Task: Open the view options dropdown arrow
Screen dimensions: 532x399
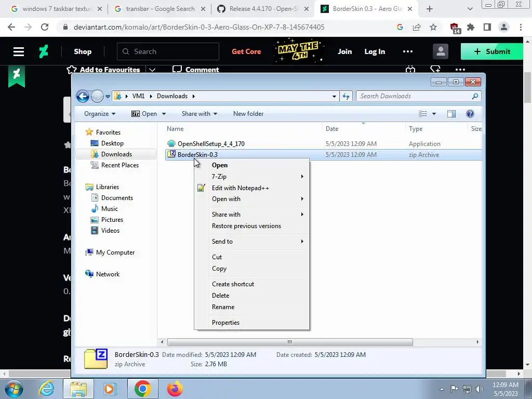Action: [434, 114]
